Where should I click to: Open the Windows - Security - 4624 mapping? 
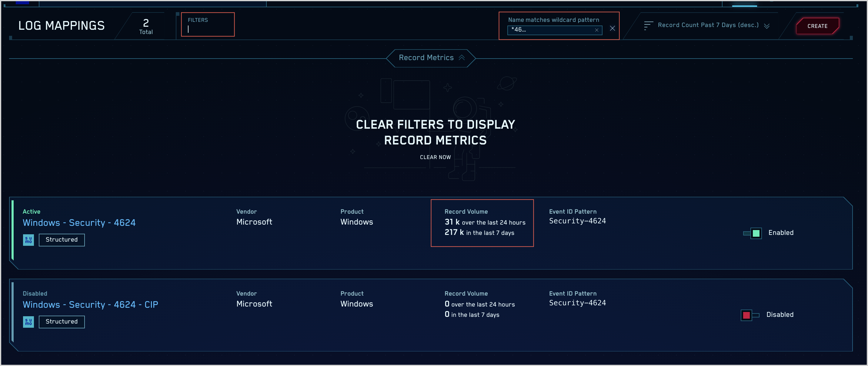(79, 223)
